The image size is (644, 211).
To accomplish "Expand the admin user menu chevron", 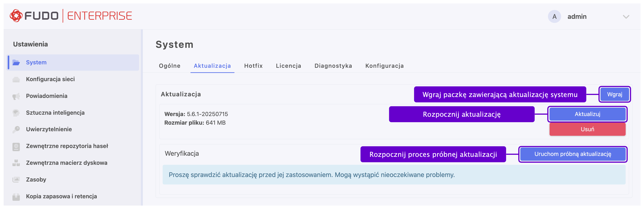I will 626,17.
